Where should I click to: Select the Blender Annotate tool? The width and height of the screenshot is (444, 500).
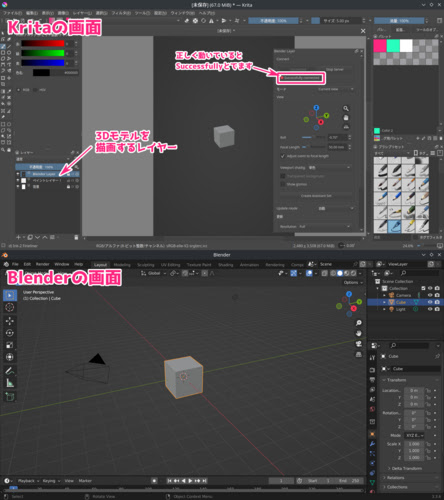click(10, 371)
